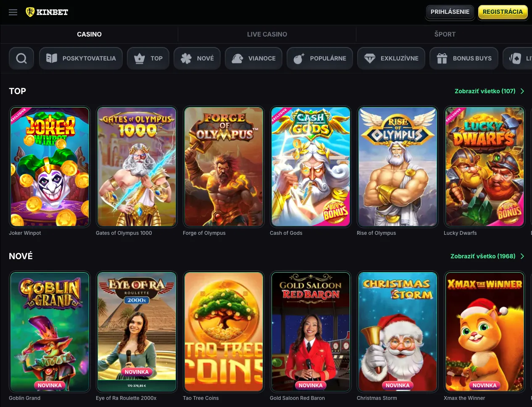This screenshot has height=407, width=532.
Task: Select the Eye of Ra Roulette 2000x tile
Action: tap(137, 332)
